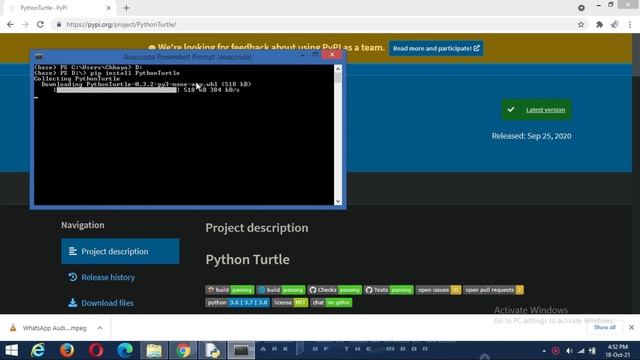Select the PythonTurtle PyPI tab
The height and width of the screenshot is (360, 640).
point(60,8)
